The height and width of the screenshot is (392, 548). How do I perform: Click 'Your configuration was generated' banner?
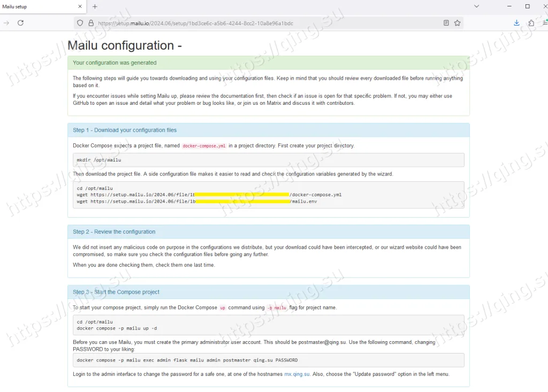point(269,63)
